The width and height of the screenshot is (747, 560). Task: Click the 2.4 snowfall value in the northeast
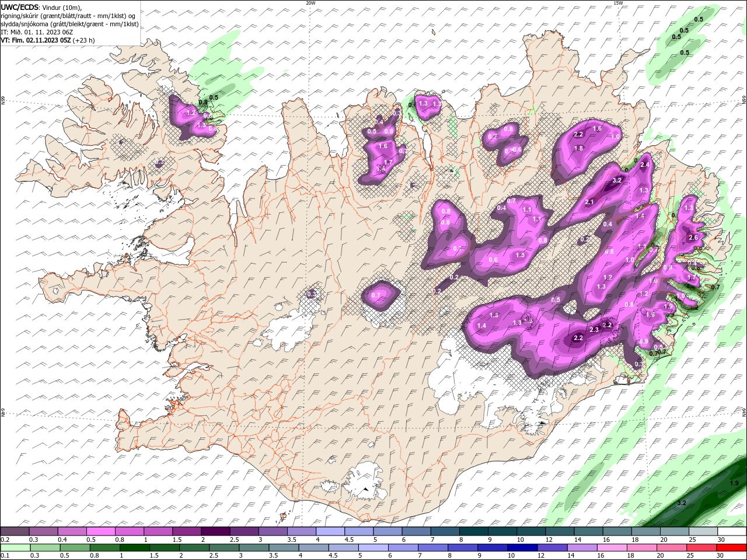(645, 165)
